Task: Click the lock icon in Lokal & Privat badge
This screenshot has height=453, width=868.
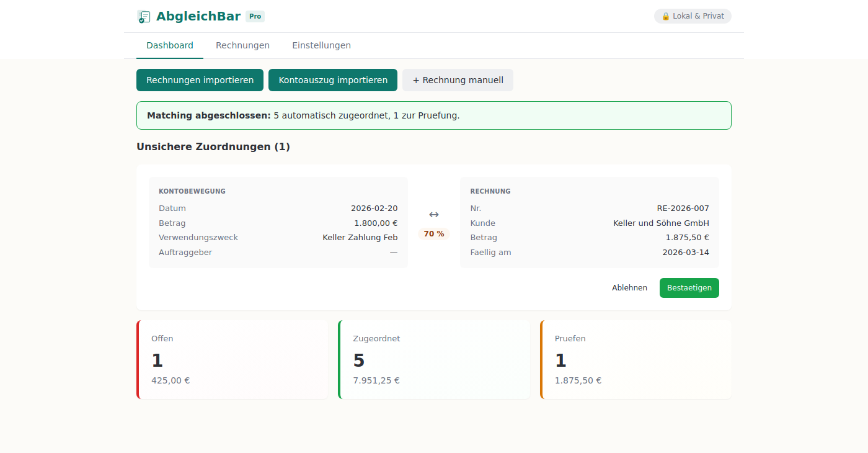Action: point(665,16)
